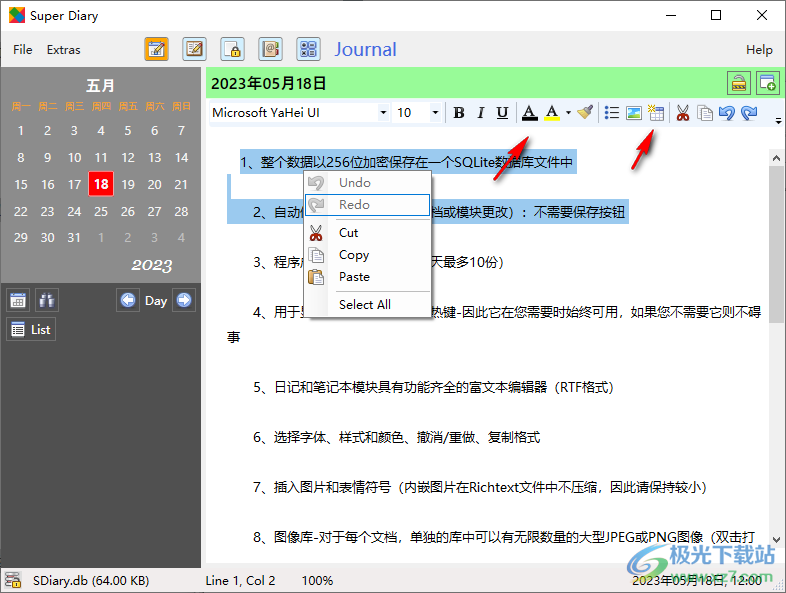This screenshot has width=786, height=593.
Task: Go to next day arrow
Action: 184,300
